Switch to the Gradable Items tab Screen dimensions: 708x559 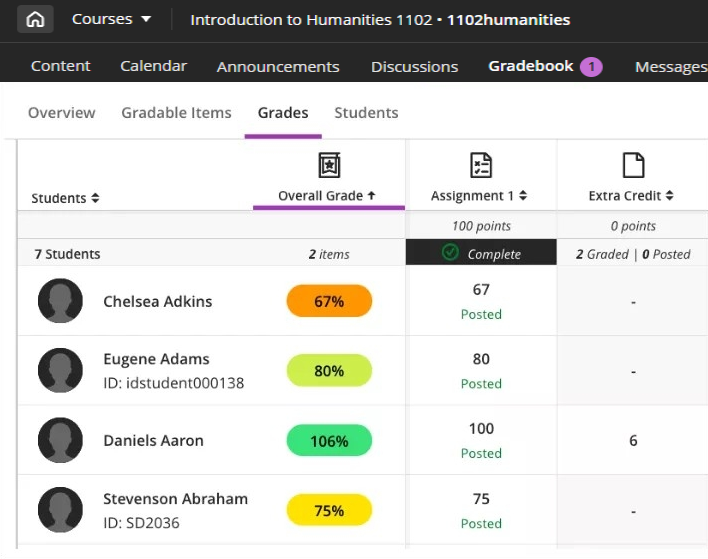point(176,113)
